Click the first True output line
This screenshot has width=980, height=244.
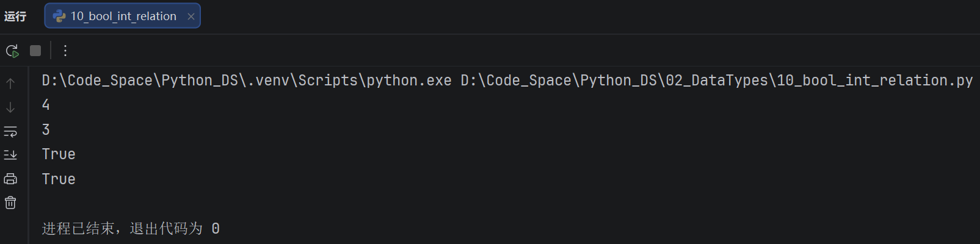pos(59,154)
